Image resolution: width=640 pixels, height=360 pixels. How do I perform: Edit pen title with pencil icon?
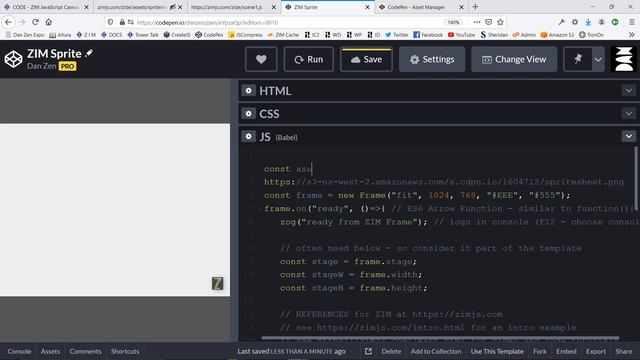(x=89, y=53)
